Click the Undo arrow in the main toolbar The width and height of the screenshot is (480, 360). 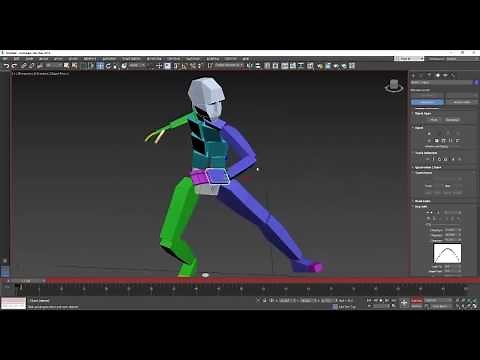[6, 66]
